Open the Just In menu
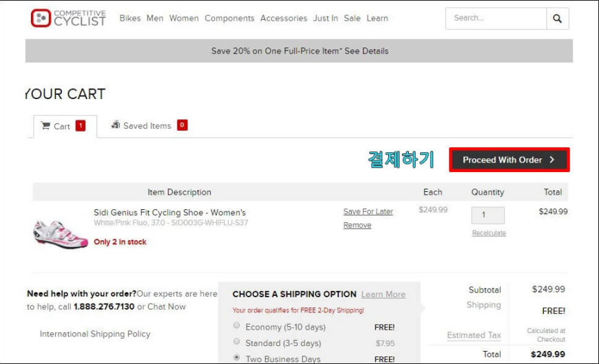The height and width of the screenshot is (364, 599). 326,18
